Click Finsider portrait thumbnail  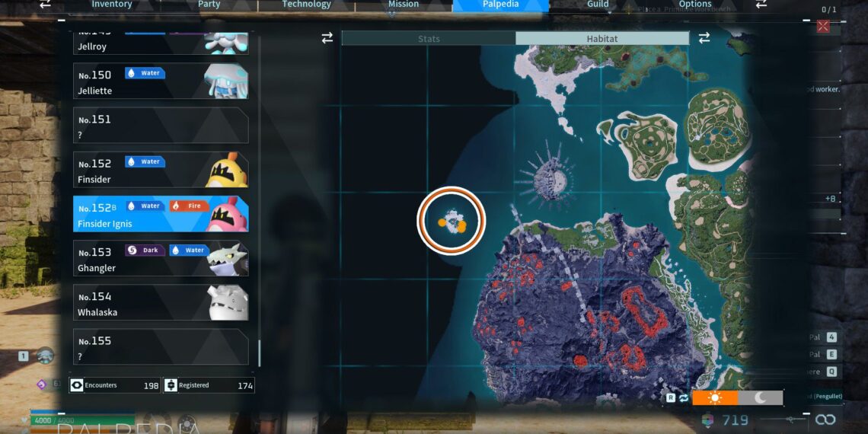(x=226, y=169)
